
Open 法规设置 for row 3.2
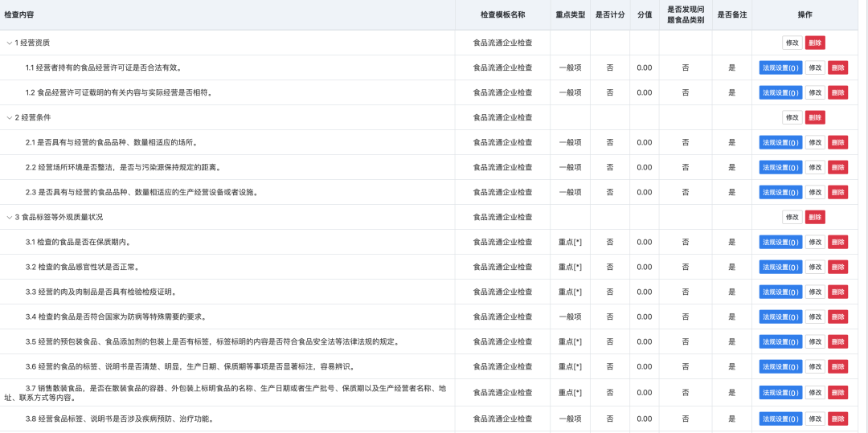tap(780, 267)
